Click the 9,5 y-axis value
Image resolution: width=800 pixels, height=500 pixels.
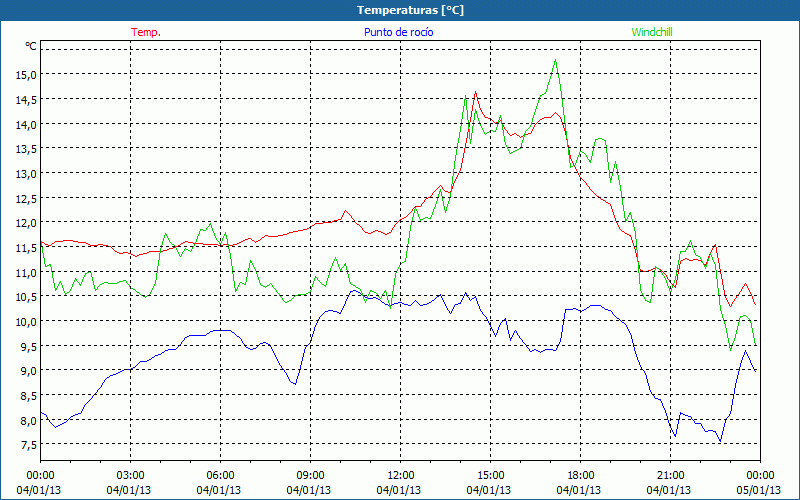click(x=29, y=346)
